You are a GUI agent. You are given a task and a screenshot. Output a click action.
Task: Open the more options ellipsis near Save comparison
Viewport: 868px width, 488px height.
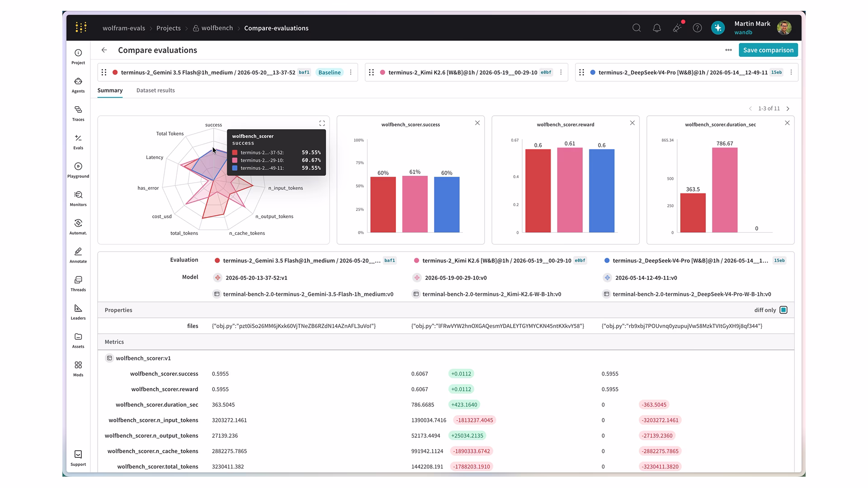(x=729, y=50)
